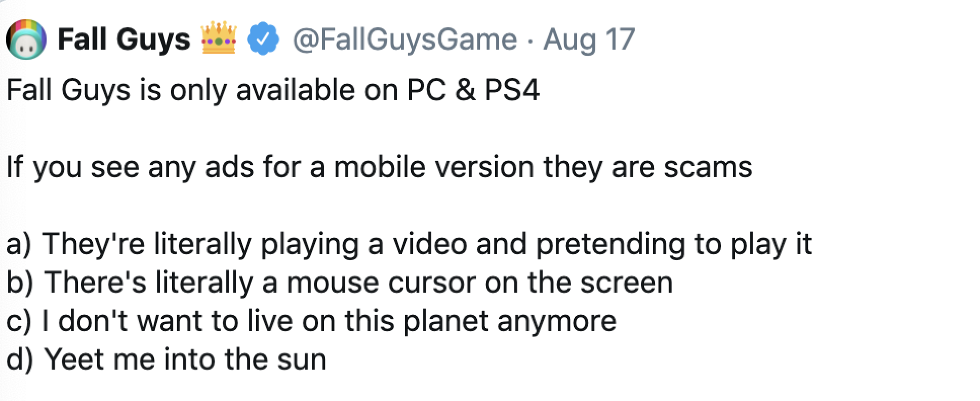Open the Fall Guys display name
Image resolution: width=980 pixels, height=401 pixels.
pyautogui.click(x=124, y=39)
